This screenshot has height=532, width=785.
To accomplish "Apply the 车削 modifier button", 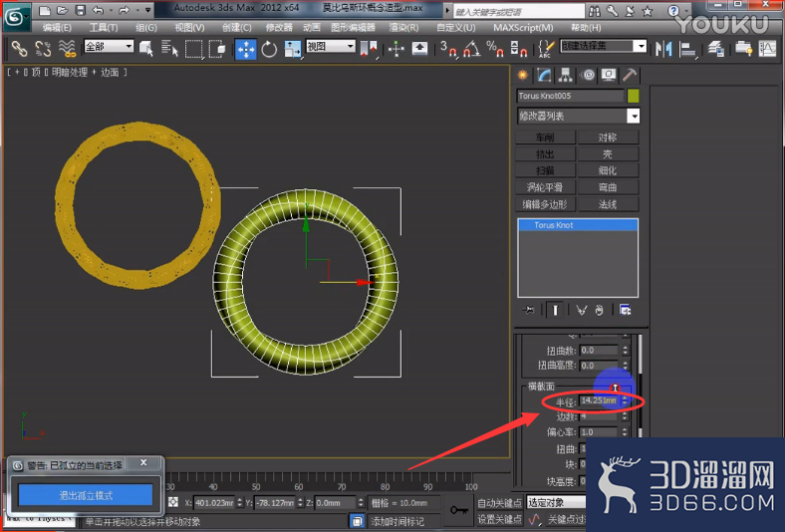I will point(545,137).
